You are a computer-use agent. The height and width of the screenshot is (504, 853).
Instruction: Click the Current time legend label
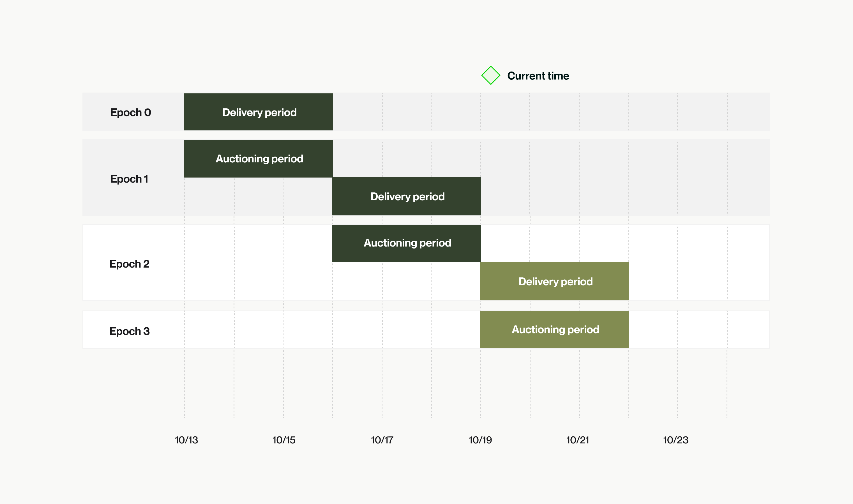[538, 76]
